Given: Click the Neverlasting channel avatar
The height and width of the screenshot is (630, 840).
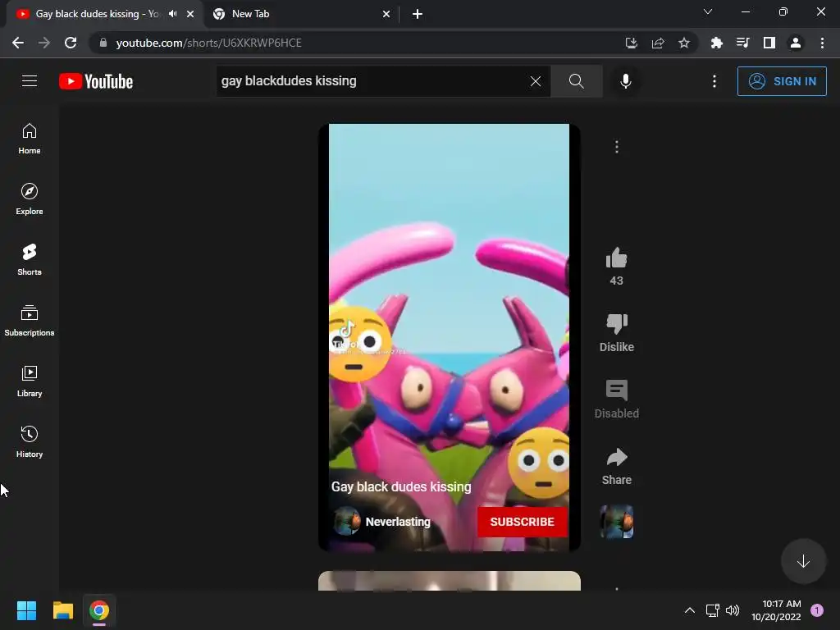Looking at the screenshot, I should pos(347,521).
